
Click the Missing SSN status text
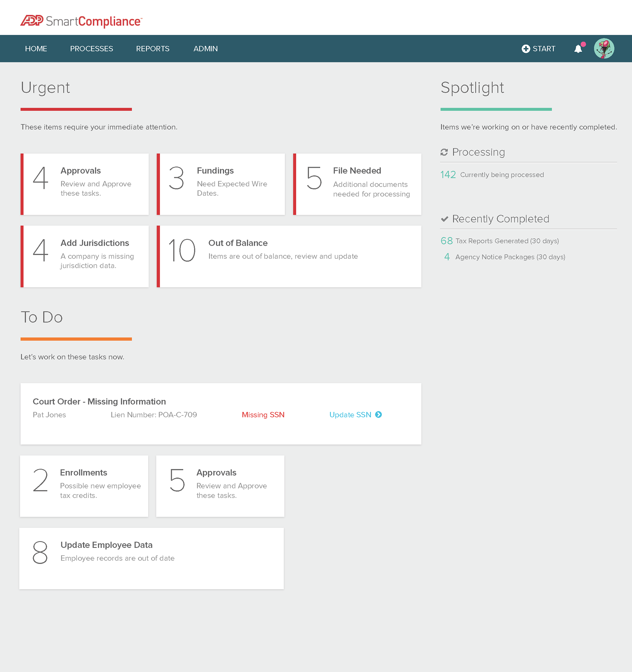tap(263, 415)
